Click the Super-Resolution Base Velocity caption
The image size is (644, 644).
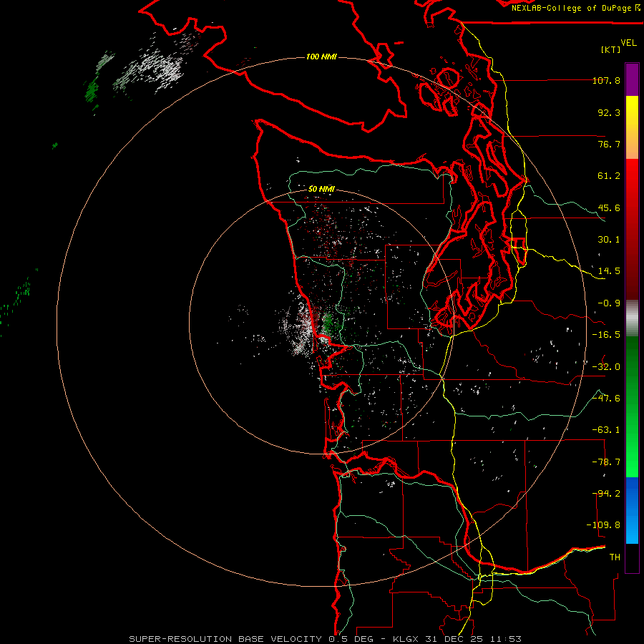(225, 639)
